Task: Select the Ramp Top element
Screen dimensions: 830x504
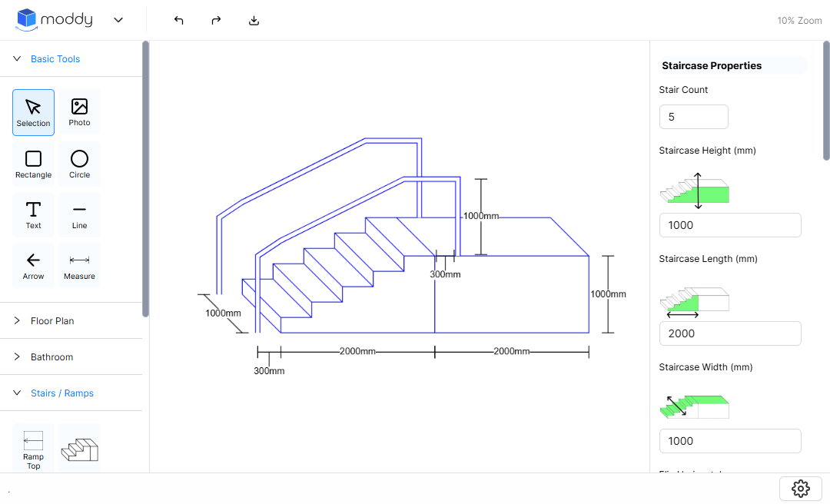Action: click(x=32, y=448)
